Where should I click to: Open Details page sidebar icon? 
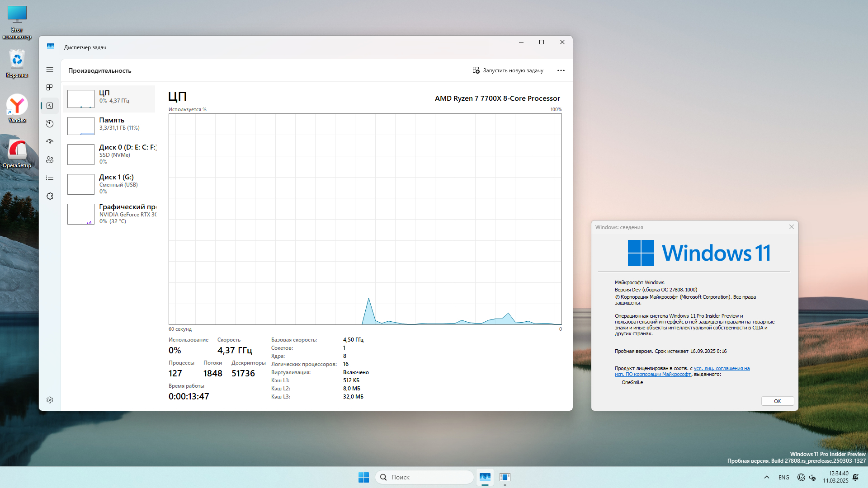[50, 178]
